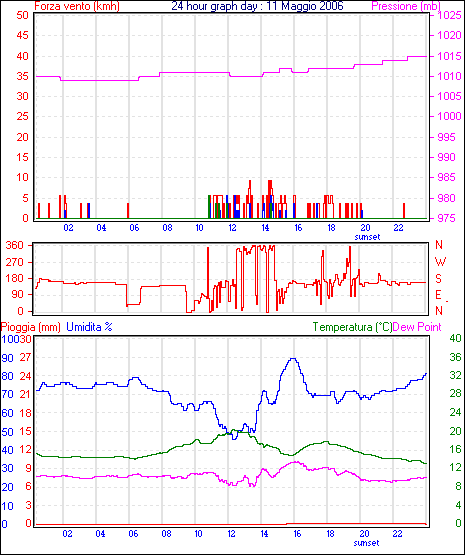Click the 'Dew Point' legend label
The width and height of the screenshot is (465, 556).
coord(417,327)
